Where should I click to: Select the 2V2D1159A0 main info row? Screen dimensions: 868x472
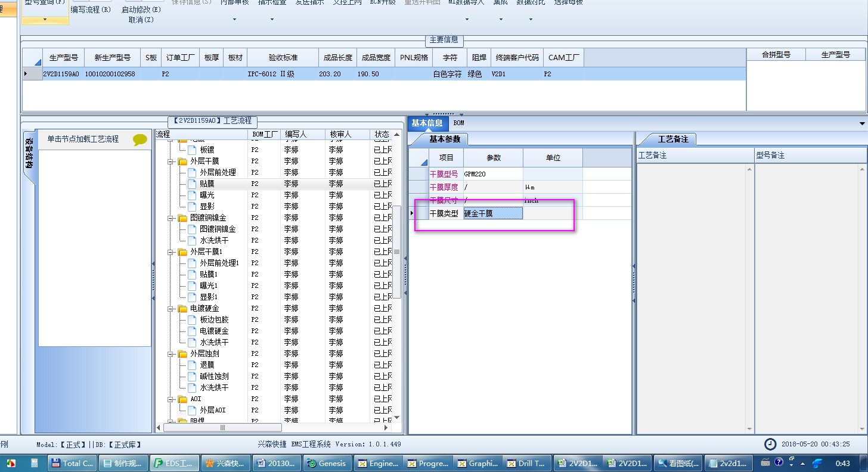[x=384, y=74]
